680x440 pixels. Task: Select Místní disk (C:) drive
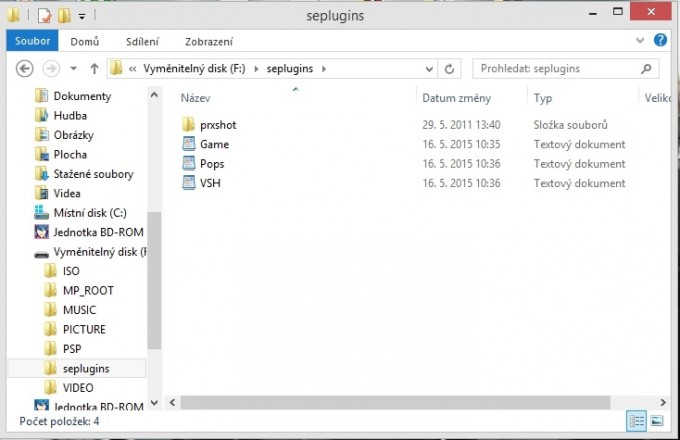point(90,212)
